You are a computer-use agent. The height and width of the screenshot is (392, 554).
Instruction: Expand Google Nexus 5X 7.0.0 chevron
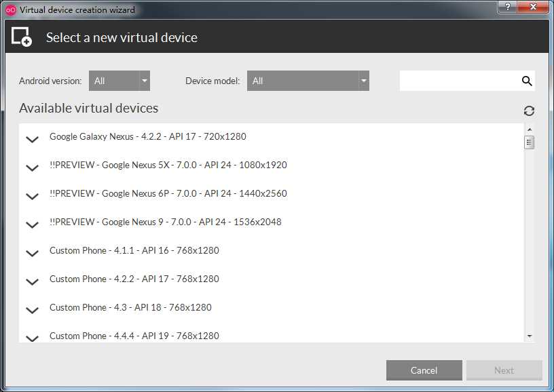32,168
